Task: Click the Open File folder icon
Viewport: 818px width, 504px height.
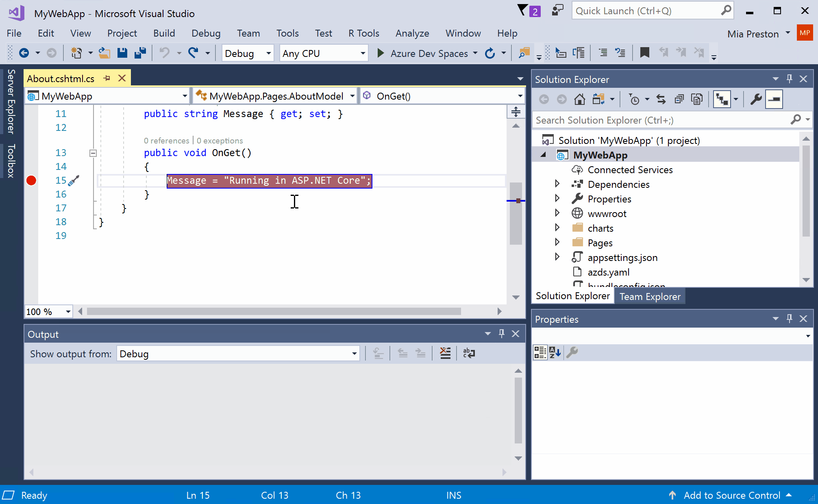Action: pyautogui.click(x=104, y=53)
